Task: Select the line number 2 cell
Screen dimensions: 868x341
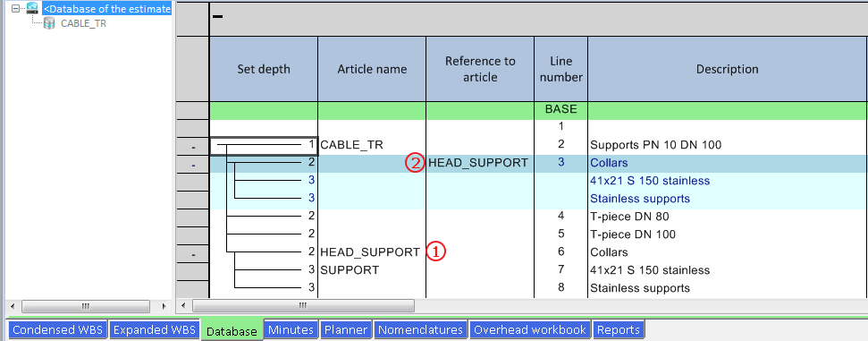Action: (x=560, y=145)
